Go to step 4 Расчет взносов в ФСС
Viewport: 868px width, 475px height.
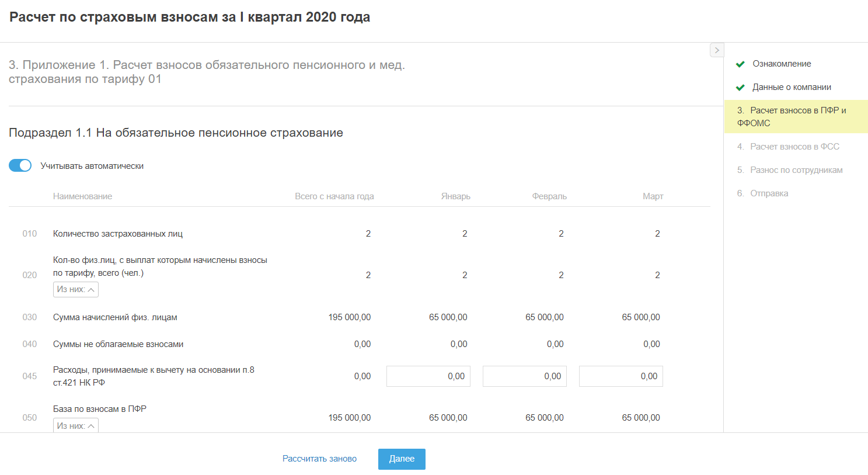coord(794,147)
